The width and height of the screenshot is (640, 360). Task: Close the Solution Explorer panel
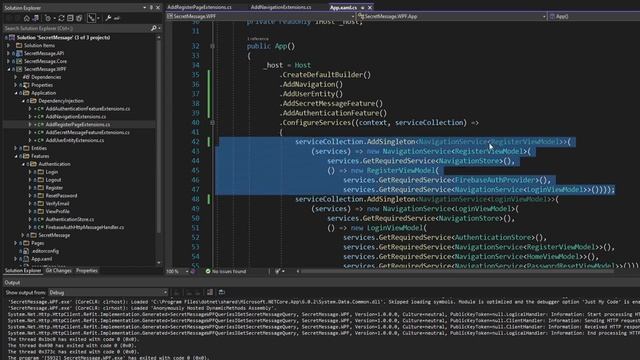tap(158, 7)
